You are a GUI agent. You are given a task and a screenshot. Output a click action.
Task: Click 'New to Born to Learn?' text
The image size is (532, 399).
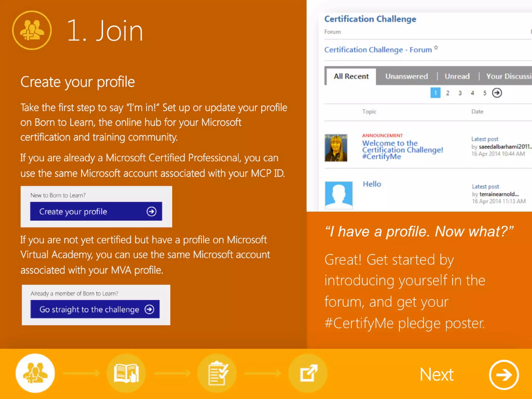tap(58, 195)
